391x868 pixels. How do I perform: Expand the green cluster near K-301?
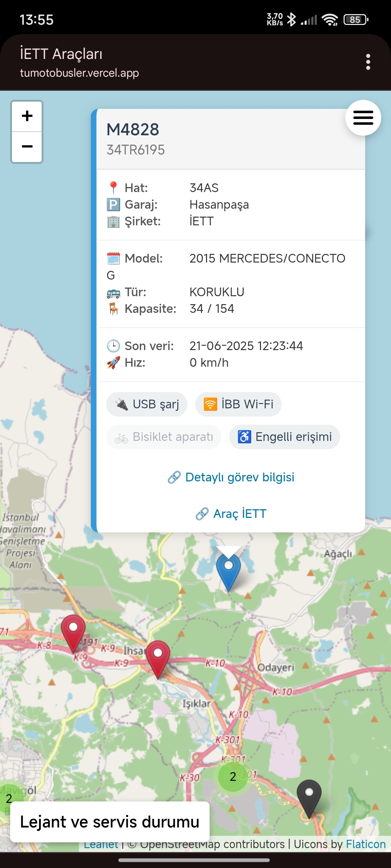[x=233, y=776]
